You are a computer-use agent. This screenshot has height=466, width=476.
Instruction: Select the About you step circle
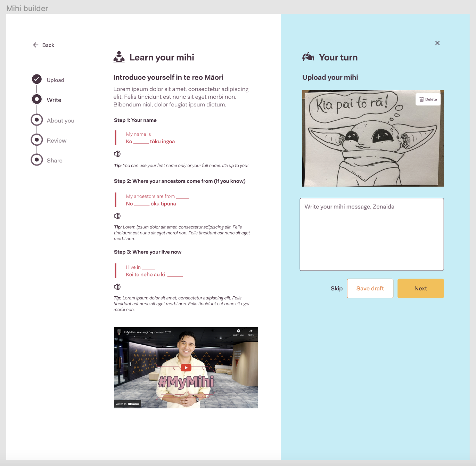tap(37, 120)
